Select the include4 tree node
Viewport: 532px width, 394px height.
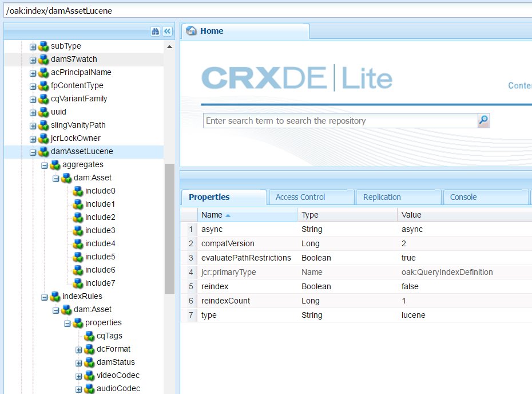100,244
